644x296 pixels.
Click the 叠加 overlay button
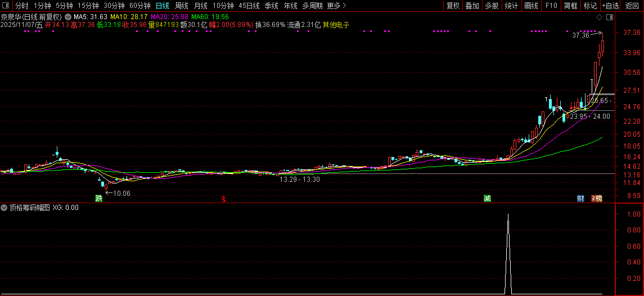click(x=472, y=6)
